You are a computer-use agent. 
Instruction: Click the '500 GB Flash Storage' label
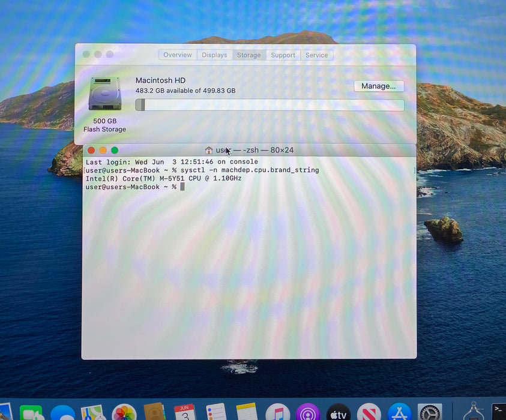click(x=104, y=125)
